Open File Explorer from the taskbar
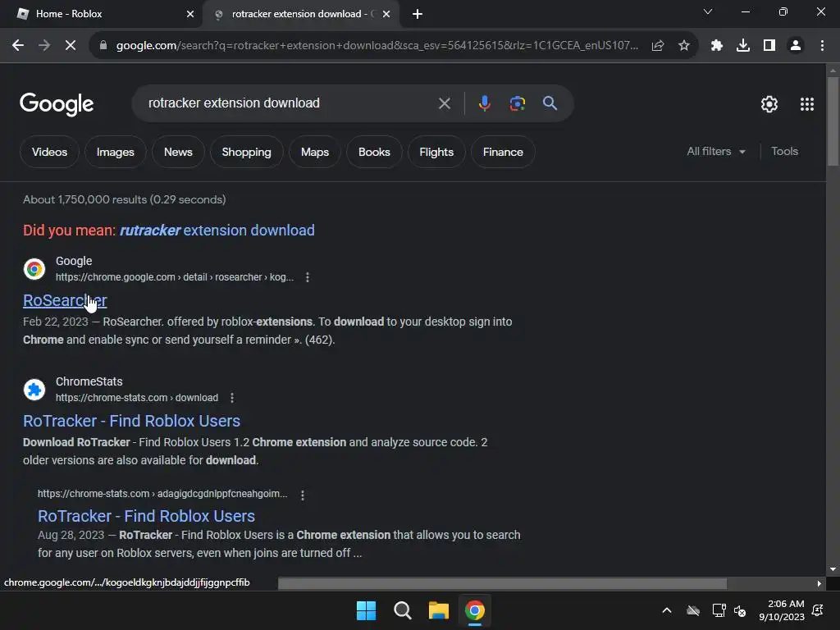 pos(438,610)
